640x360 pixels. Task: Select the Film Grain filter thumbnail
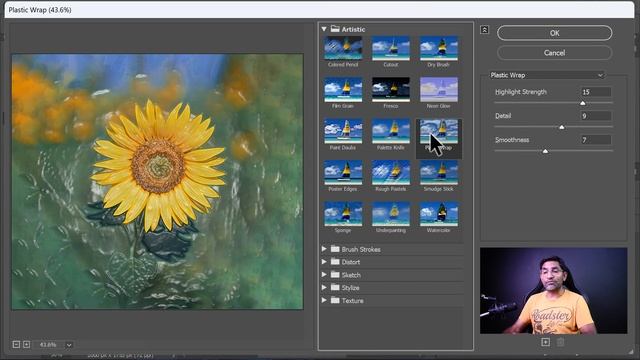(343, 89)
